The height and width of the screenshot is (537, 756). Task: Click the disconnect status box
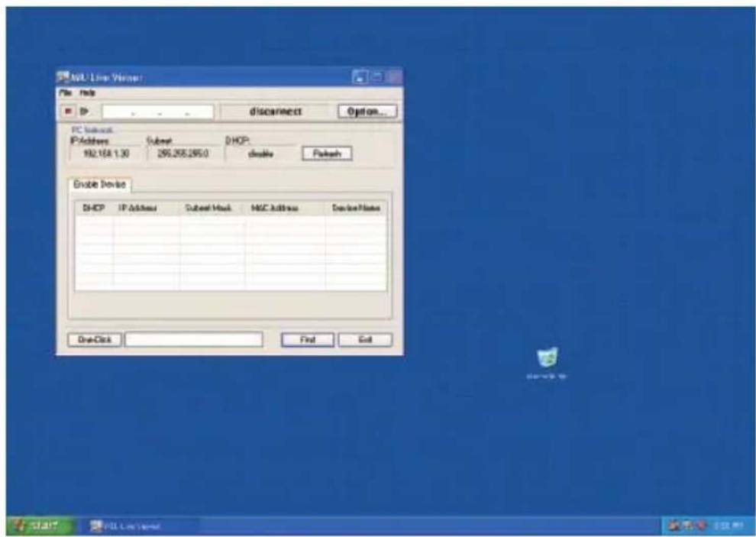pos(276,112)
